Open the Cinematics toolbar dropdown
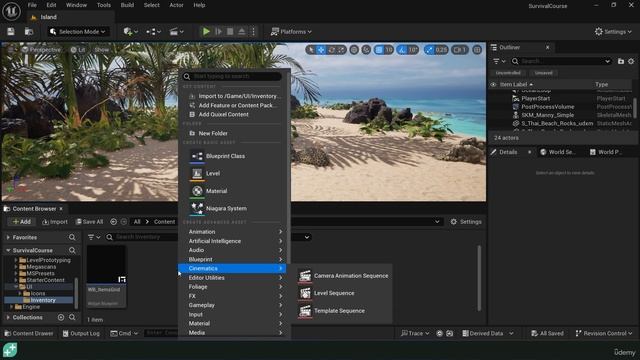Image resolution: width=640 pixels, height=360 pixels. click(177, 31)
